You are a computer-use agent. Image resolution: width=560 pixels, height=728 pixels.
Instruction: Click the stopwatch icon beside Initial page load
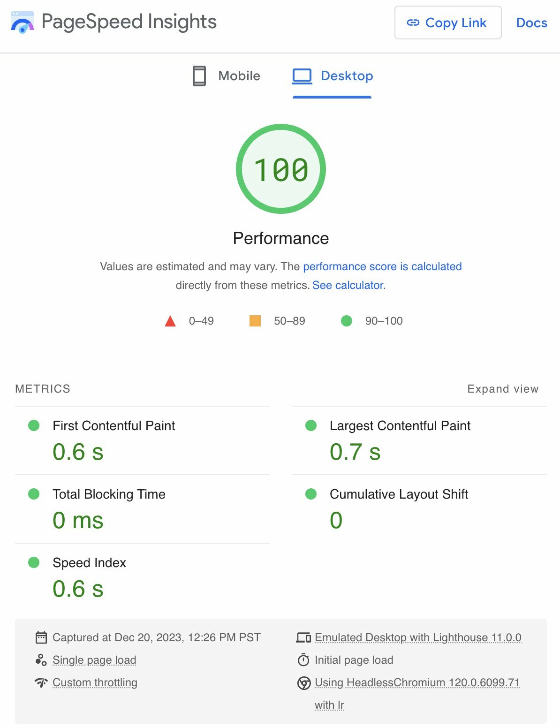(x=303, y=660)
